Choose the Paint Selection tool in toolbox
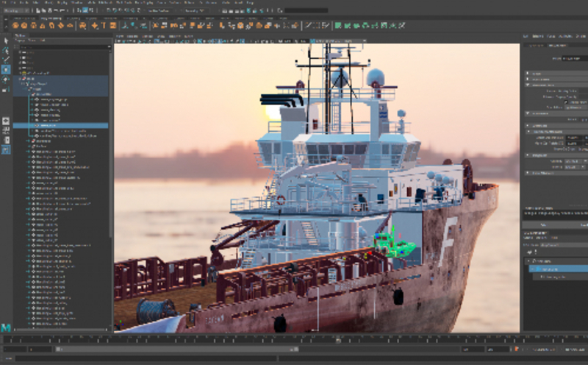The image size is (588, 365). tap(6, 60)
